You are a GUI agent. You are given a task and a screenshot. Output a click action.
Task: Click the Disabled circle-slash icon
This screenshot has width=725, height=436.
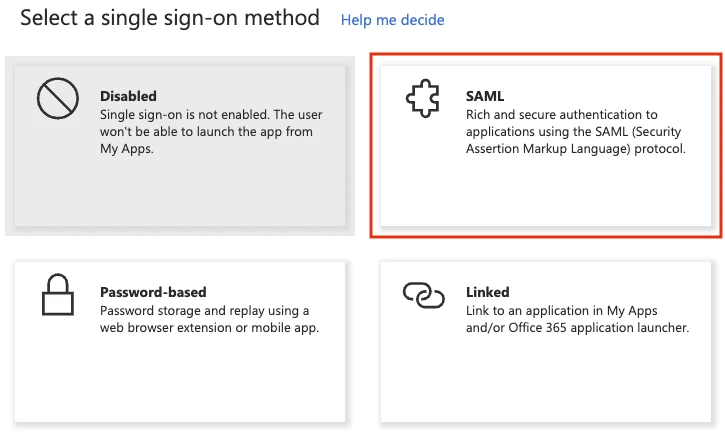(x=58, y=100)
